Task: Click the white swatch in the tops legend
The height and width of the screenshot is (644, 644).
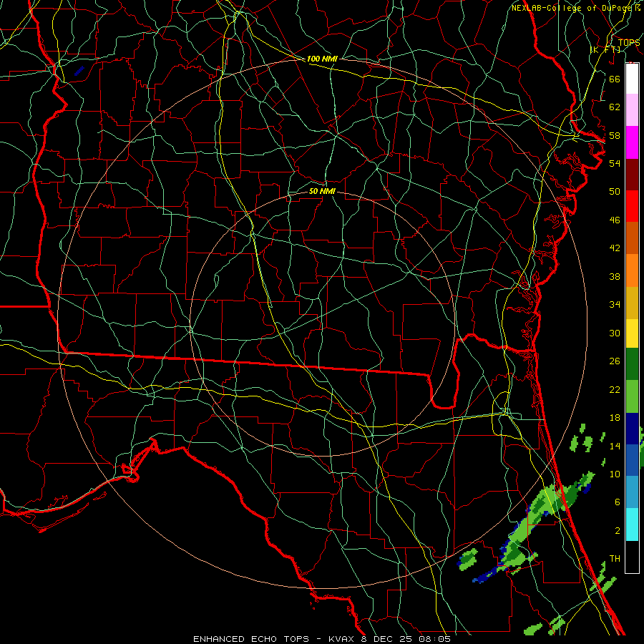Action: [x=632, y=79]
